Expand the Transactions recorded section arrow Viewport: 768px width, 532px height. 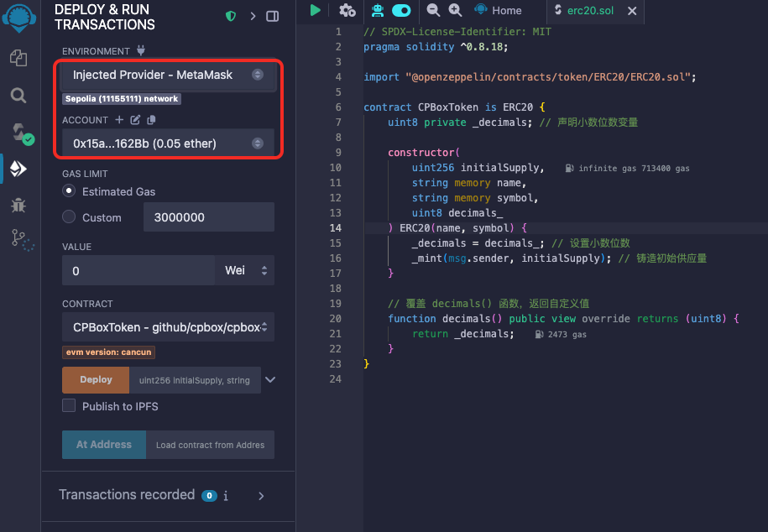pyautogui.click(x=261, y=496)
